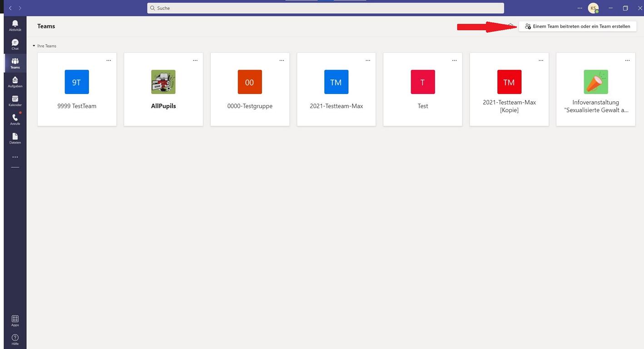Open more options for Test team
This screenshot has width=644, height=349.
coord(455,60)
